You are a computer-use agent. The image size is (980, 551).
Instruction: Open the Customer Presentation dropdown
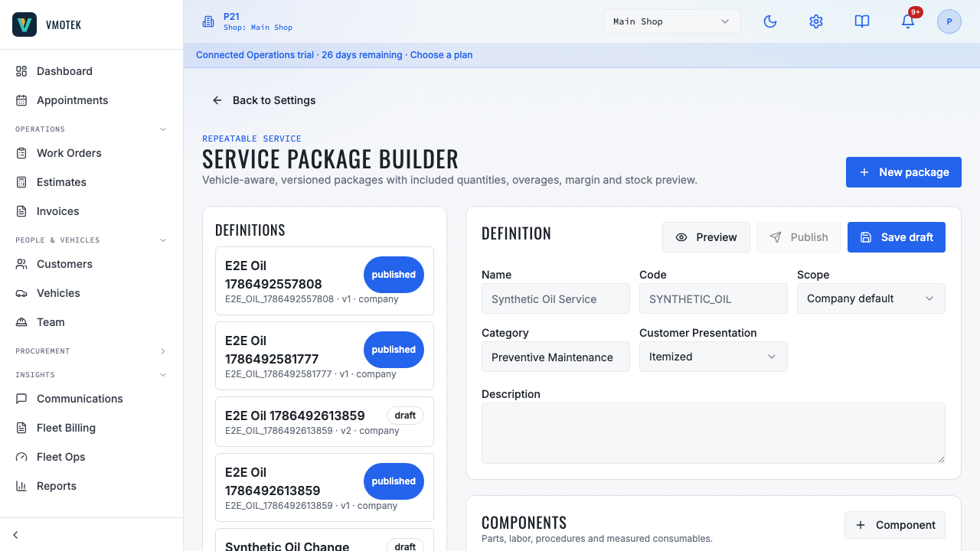click(714, 357)
